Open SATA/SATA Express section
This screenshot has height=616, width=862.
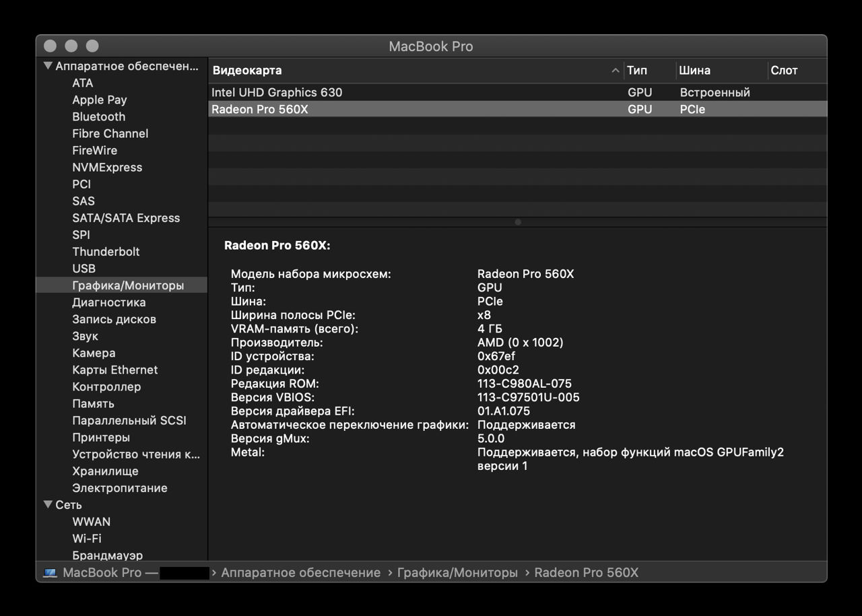coord(126,217)
